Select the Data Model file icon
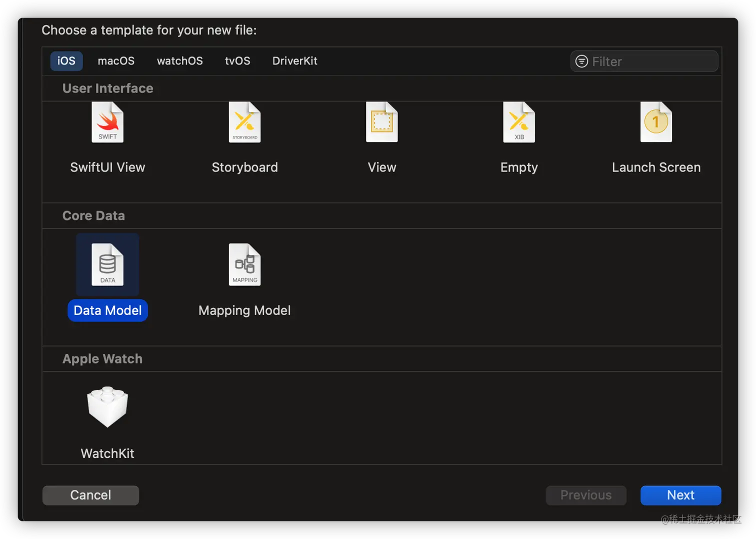 pos(107,264)
